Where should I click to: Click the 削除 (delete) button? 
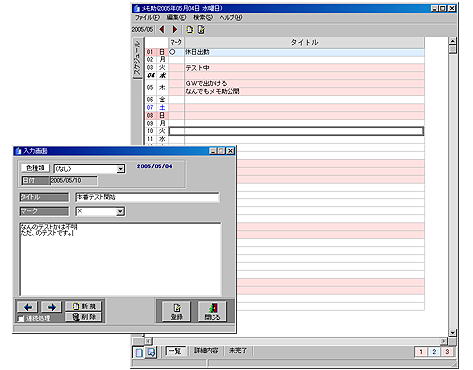[84, 317]
